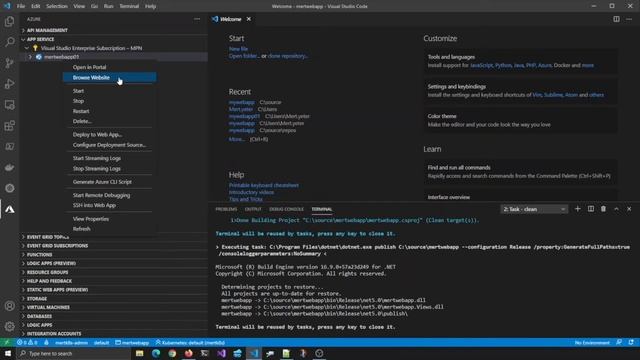Open the Search view in activity bar
The width and height of the screenshot is (640, 360).
click(9, 42)
